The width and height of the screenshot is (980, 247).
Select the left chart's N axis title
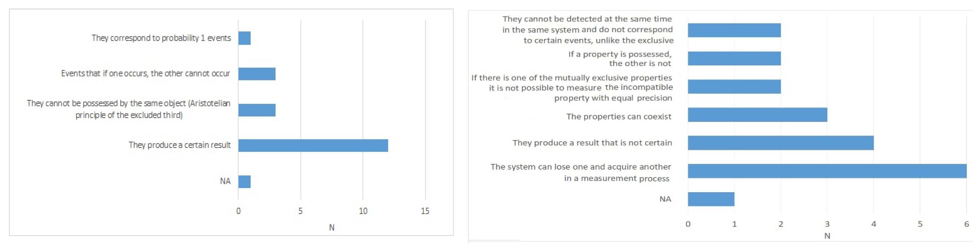[332, 228]
